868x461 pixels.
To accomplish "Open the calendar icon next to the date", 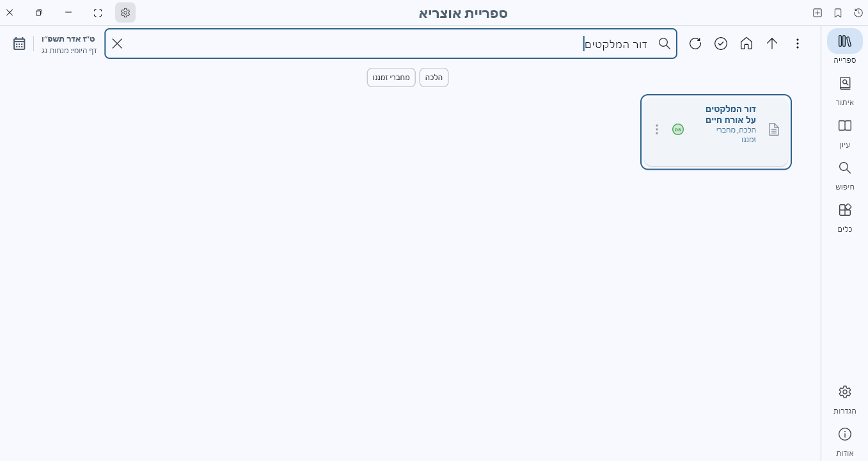I will [19, 43].
